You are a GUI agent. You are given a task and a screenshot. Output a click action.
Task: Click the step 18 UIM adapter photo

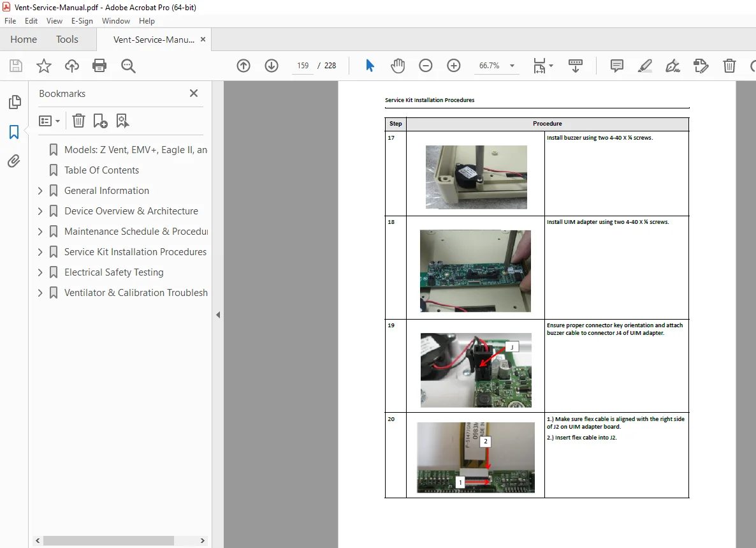[476, 270]
